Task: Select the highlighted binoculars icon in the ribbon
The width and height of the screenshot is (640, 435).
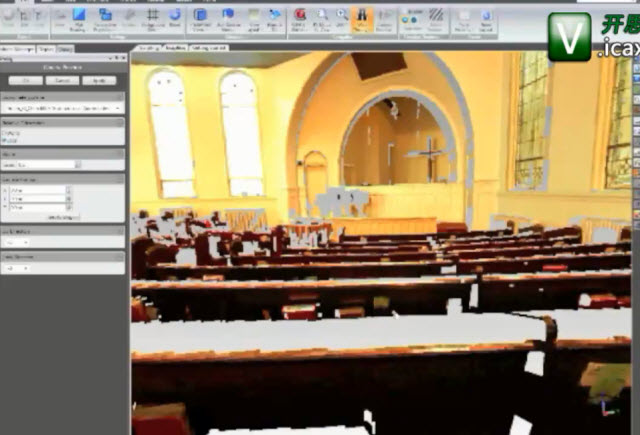Action: 362,16
